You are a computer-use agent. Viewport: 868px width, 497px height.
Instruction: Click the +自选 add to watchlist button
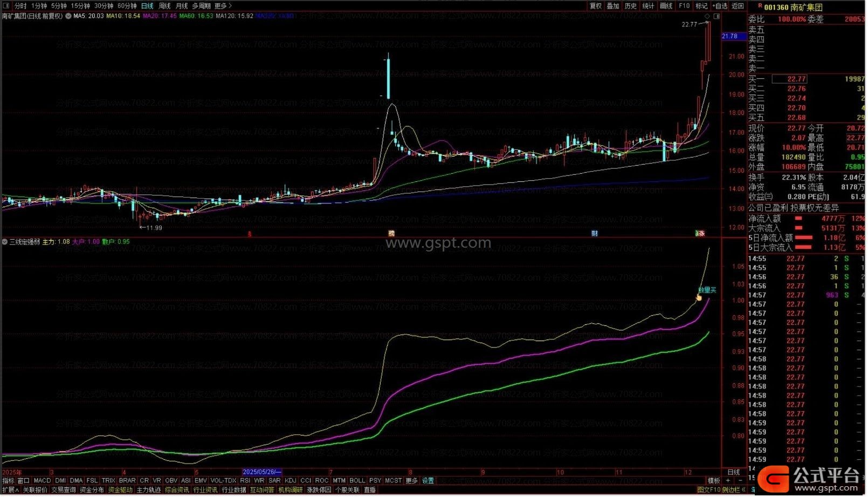coord(720,6)
